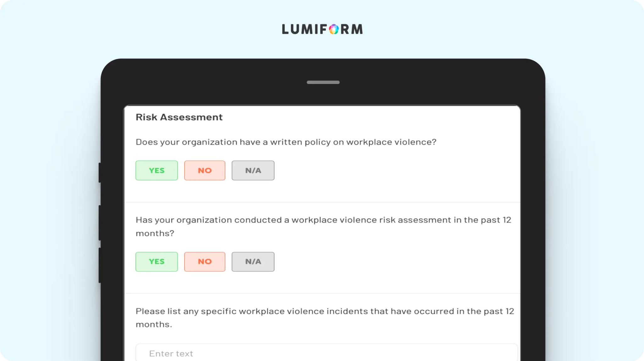Mark N/A for risk assessment past 12 months

point(253,262)
